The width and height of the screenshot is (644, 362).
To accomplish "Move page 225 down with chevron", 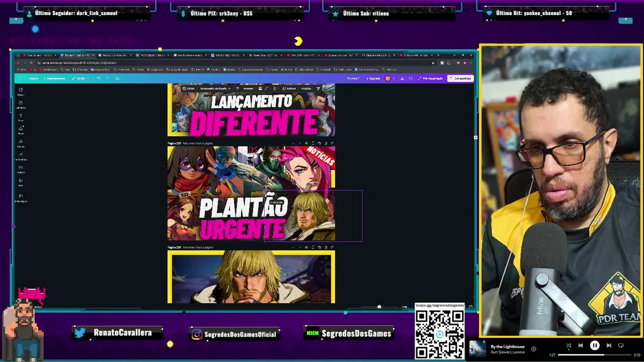I will click(x=300, y=143).
